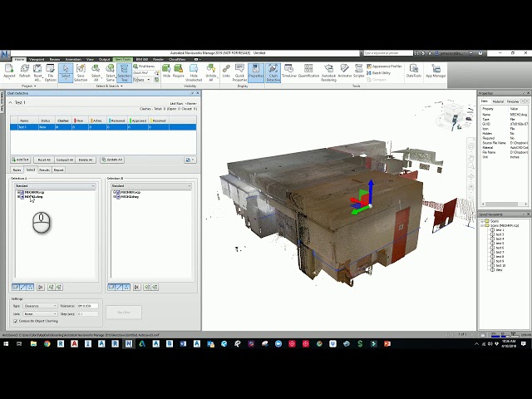The width and height of the screenshot is (532, 399).
Task: Collapse the Test 1 header chevron
Action: click(x=10, y=102)
